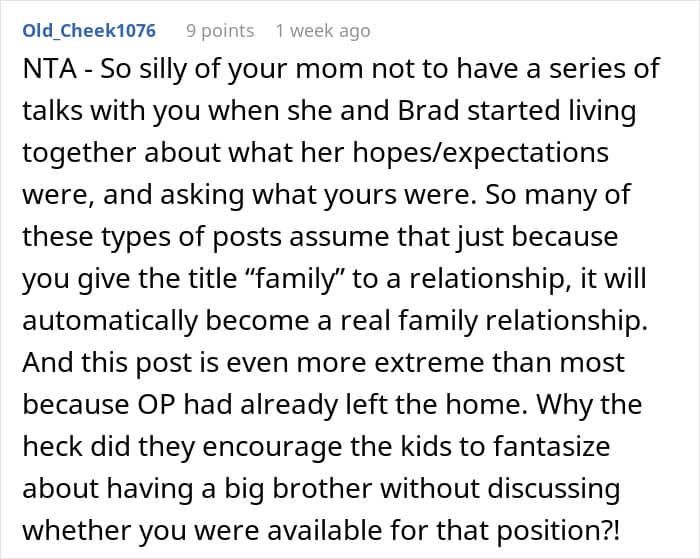Click the '1 week ago' timestamp
The image size is (700, 559).
point(323,31)
